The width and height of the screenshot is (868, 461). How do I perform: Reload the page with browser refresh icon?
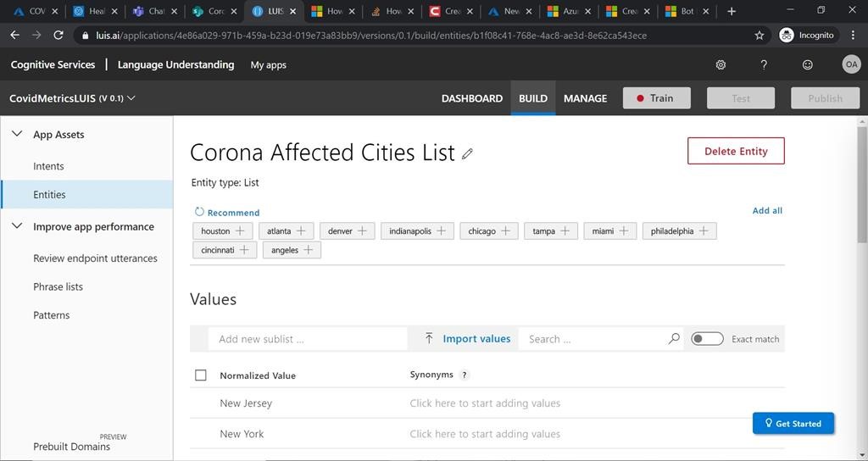(58, 36)
